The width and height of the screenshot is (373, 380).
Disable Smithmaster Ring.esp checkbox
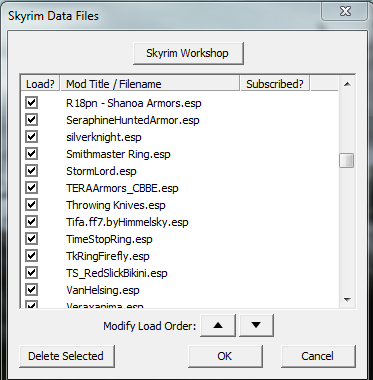point(31,154)
